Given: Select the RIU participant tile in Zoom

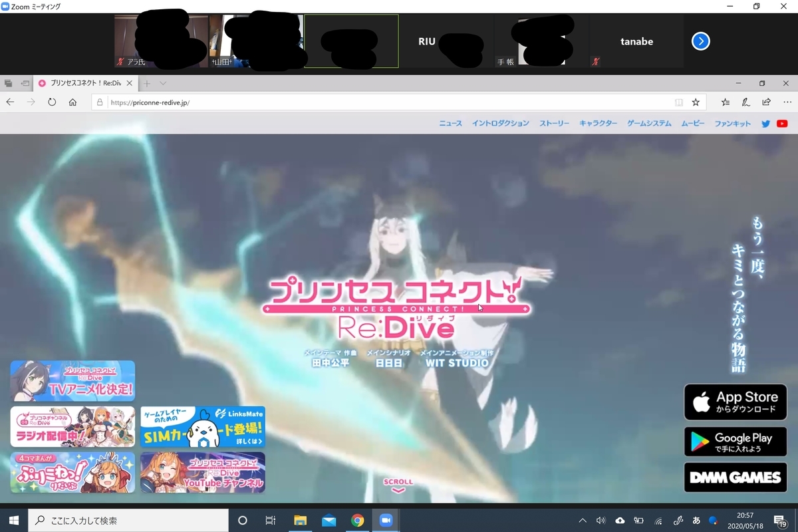Looking at the screenshot, I should (446, 41).
